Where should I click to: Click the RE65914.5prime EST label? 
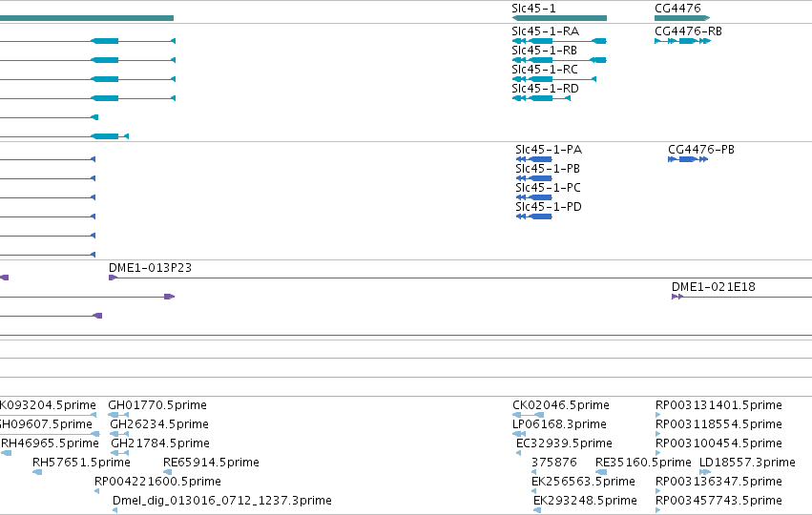(x=211, y=463)
